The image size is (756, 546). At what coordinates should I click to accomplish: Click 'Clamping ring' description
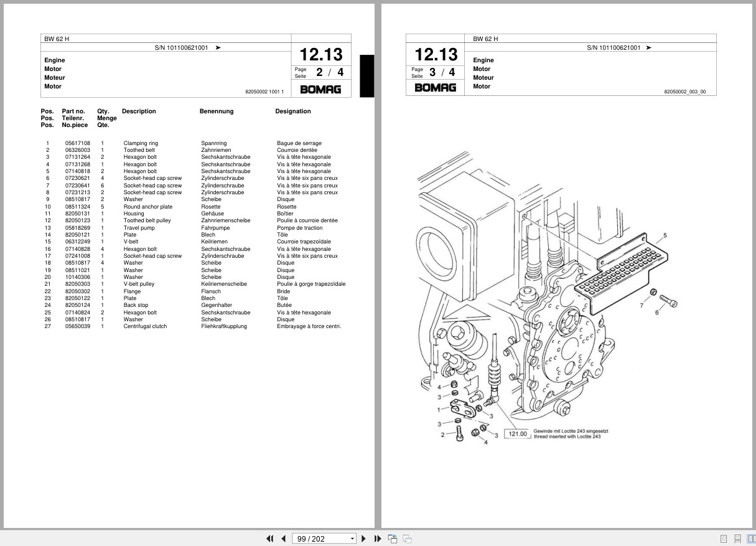coord(141,143)
